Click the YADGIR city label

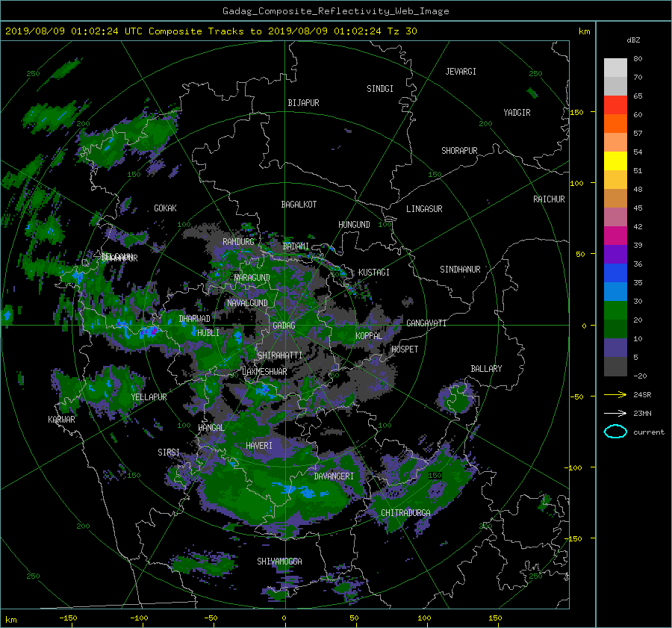pyautogui.click(x=517, y=113)
